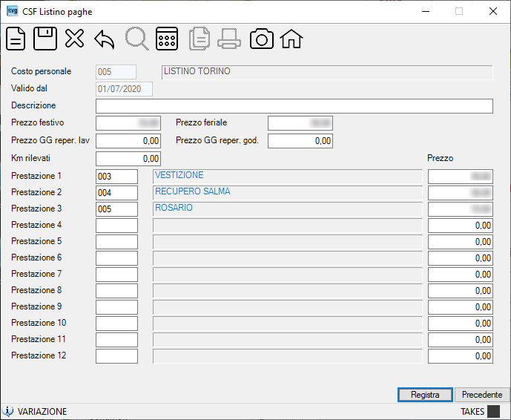Click the camera snapshot icon
The image size is (511, 420).
tap(261, 39)
